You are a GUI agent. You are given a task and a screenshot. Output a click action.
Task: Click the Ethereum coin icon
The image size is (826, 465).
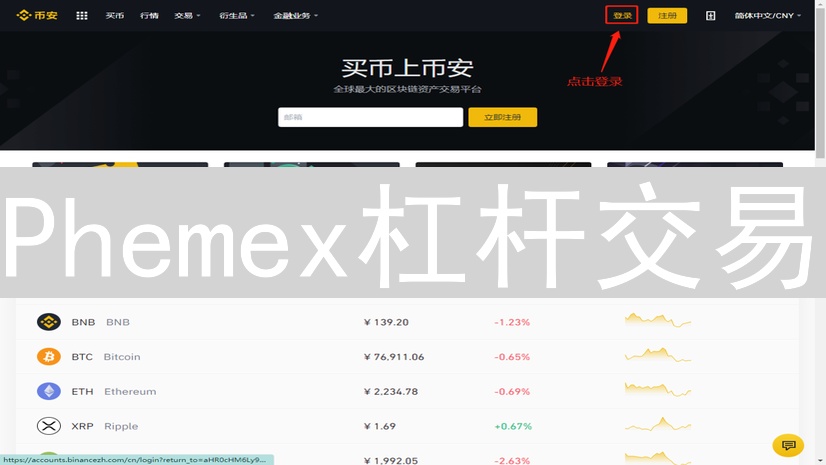click(x=48, y=391)
